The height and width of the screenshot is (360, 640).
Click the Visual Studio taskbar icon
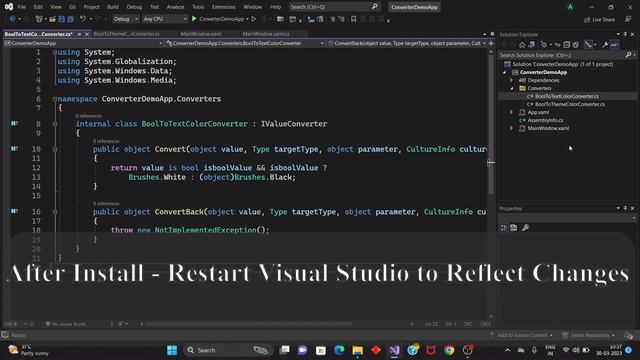point(394,350)
